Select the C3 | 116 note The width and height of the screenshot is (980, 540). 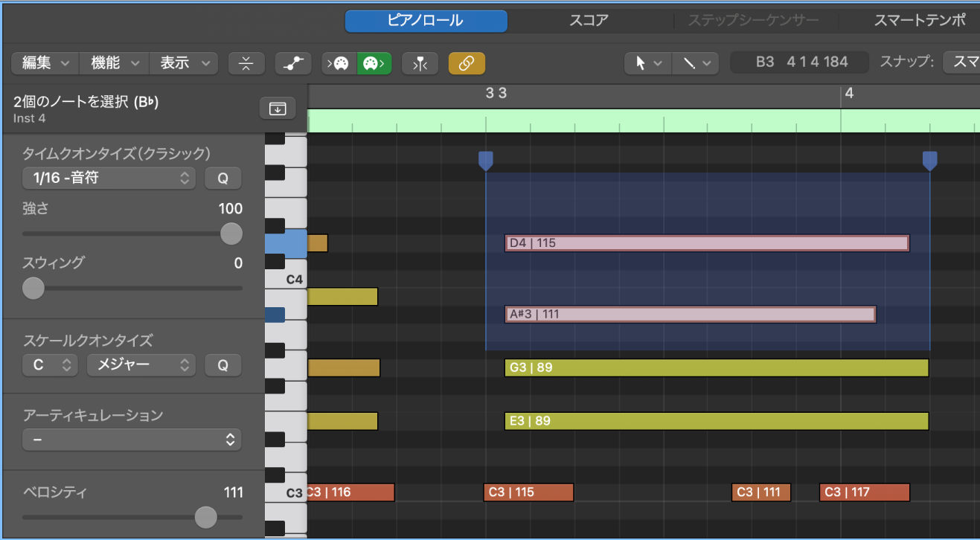tap(350, 492)
